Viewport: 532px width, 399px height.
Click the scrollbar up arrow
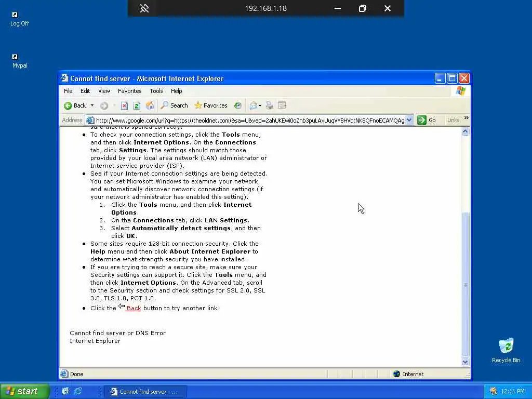tap(465, 131)
